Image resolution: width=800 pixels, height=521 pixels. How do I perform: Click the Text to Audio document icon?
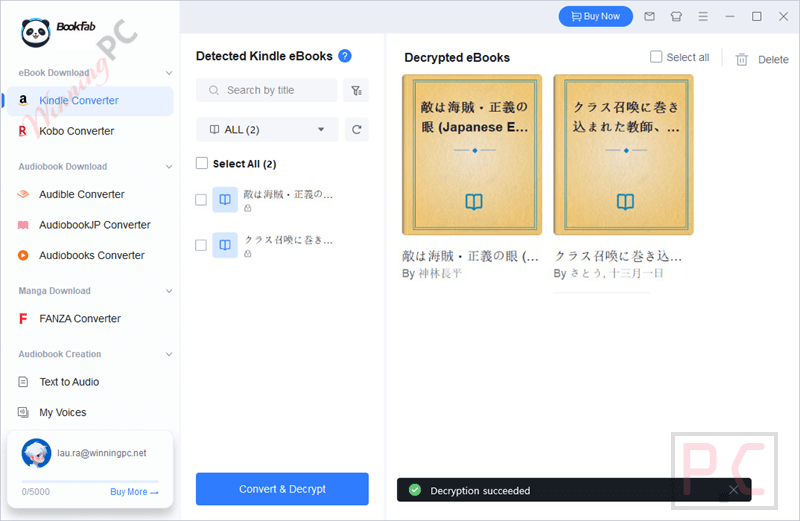coord(23,382)
